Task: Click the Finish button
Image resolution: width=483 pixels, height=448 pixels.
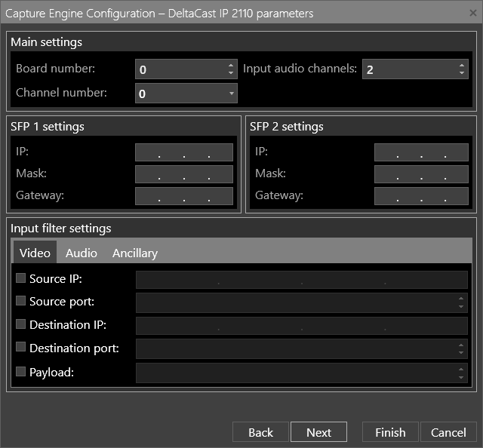Action: (390, 432)
